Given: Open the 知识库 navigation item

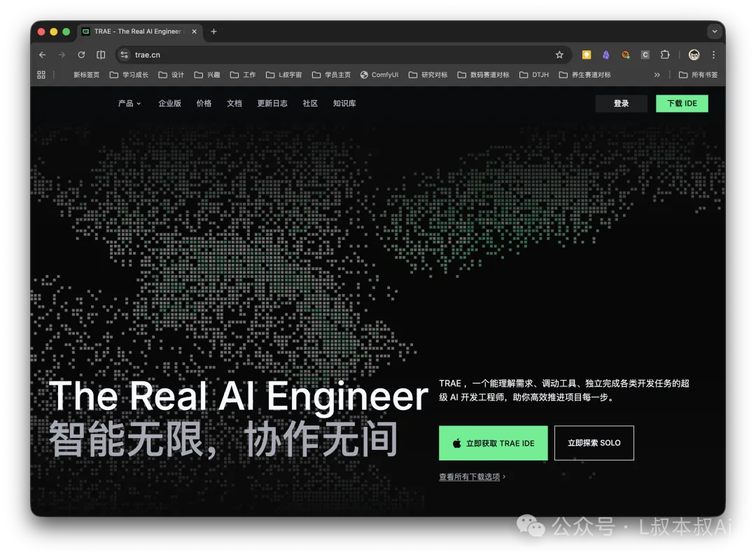Looking at the screenshot, I should 344,103.
